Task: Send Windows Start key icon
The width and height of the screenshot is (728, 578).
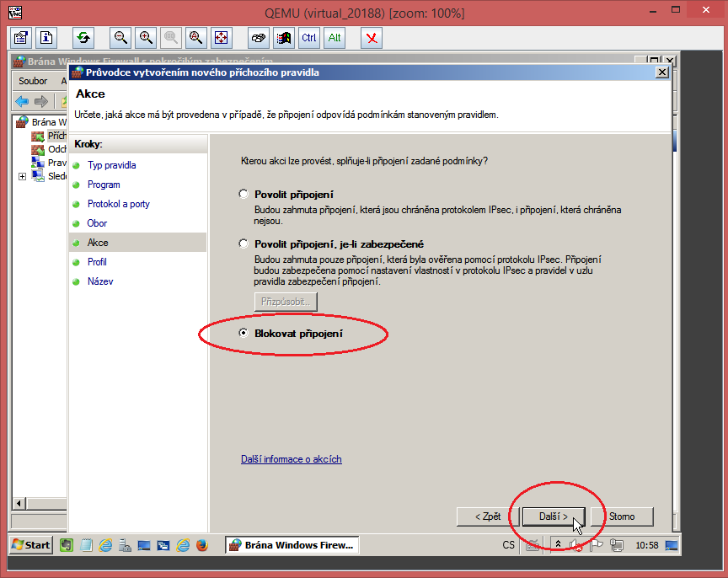Action: pyautogui.click(x=284, y=38)
